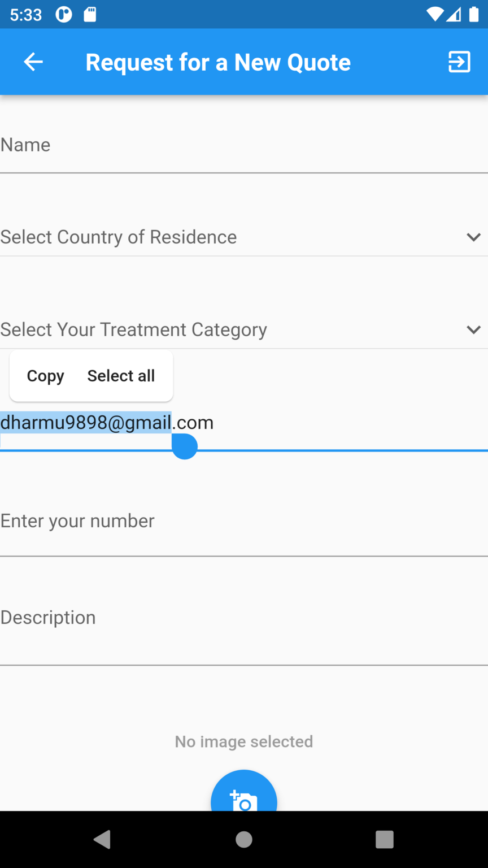488x868 pixels.
Task: Tap the blue text selection handle
Action: [x=185, y=447]
